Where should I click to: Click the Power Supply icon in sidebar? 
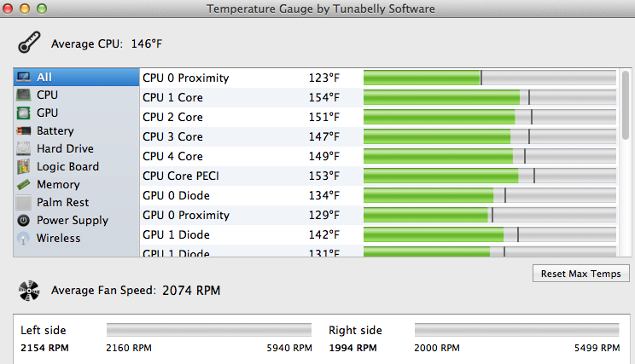(24, 221)
